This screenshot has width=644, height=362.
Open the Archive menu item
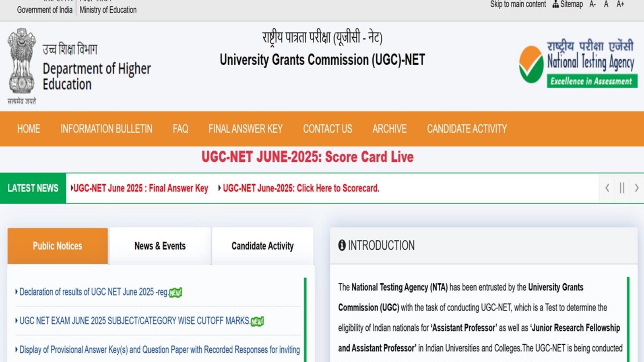[x=389, y=129]
